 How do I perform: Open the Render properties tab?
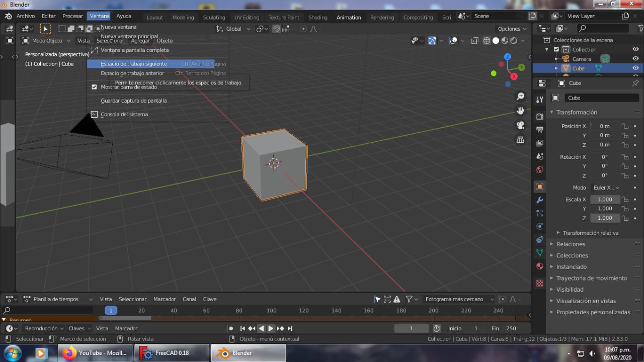(539, 115)
